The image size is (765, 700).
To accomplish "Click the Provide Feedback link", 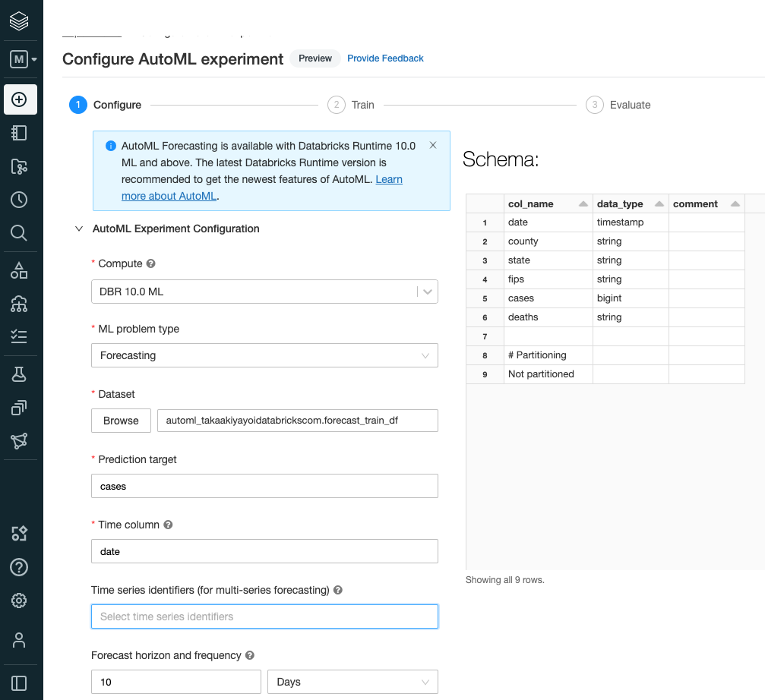I will point(385,58).
